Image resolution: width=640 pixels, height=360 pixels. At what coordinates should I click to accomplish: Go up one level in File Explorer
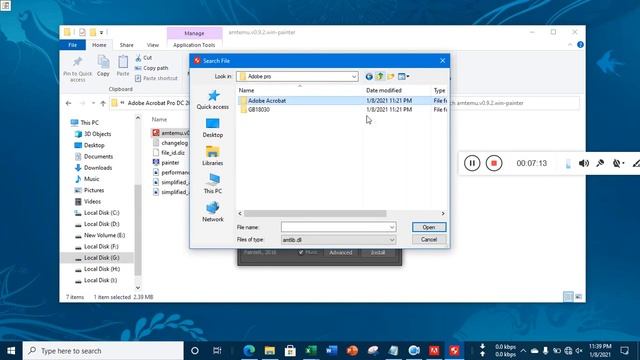coord(103,103)
